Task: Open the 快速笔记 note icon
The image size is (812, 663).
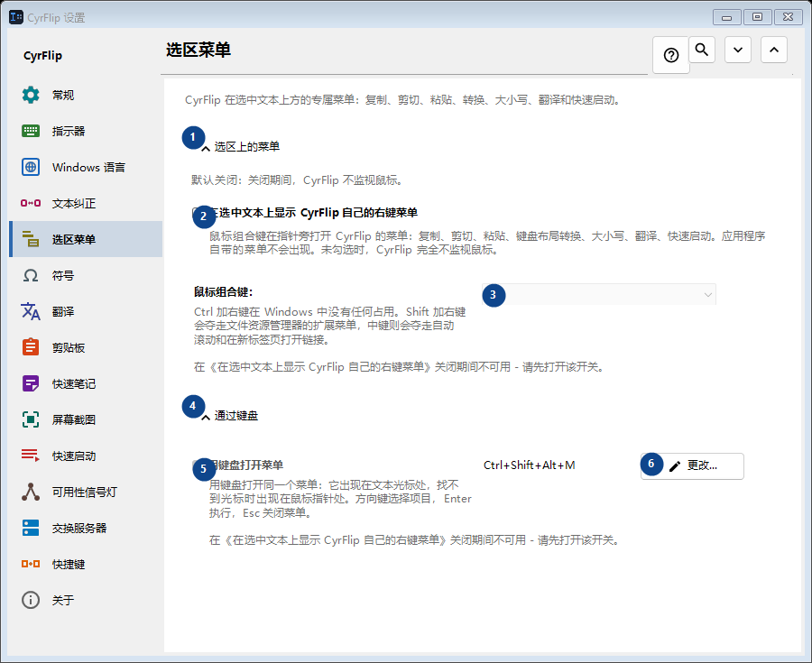Action: (x=31, y=383)
